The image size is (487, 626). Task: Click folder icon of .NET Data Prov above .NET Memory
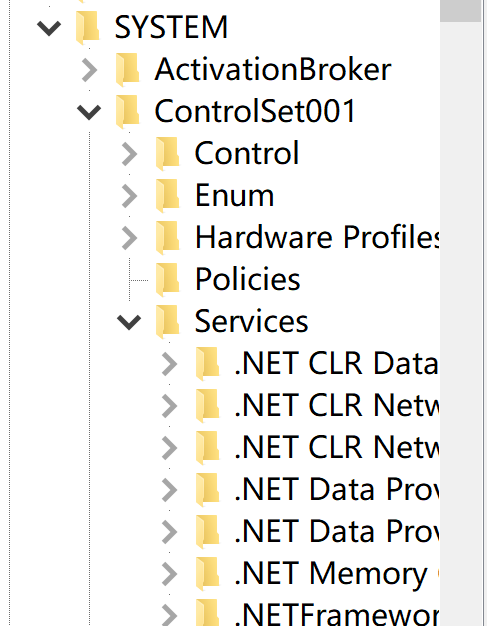pos(208,531)
